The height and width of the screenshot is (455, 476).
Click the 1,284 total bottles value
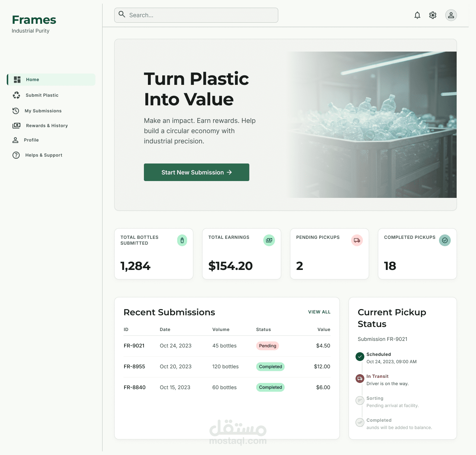[x=135, y=266]
